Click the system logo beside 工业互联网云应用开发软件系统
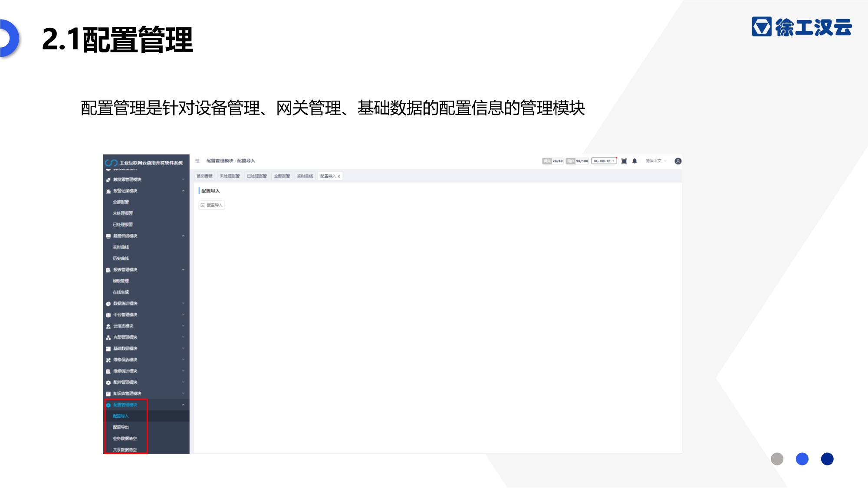 (111, 163)
